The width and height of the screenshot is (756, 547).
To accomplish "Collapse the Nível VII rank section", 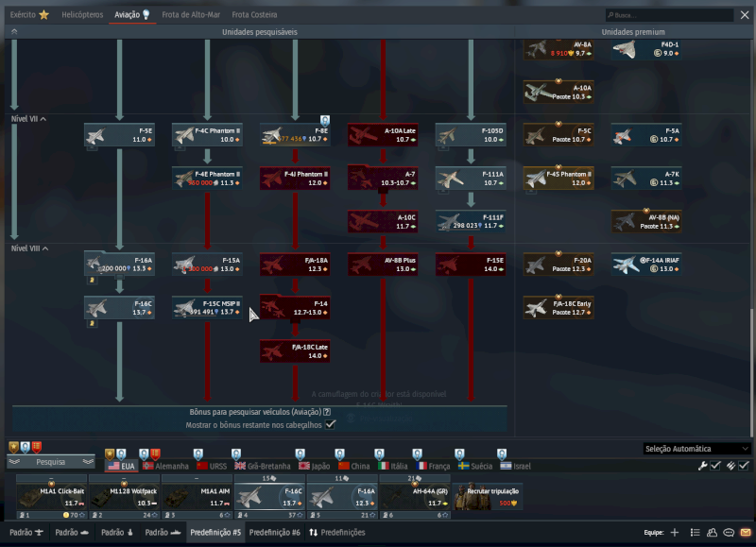I will point(43,119).
